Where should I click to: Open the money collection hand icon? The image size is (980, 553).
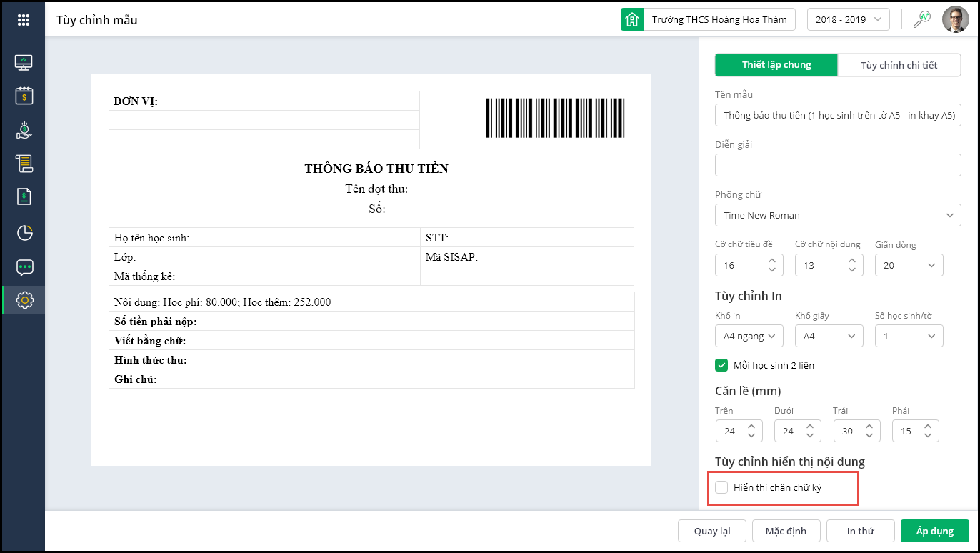pyautogui.click(x=24, y=130)
